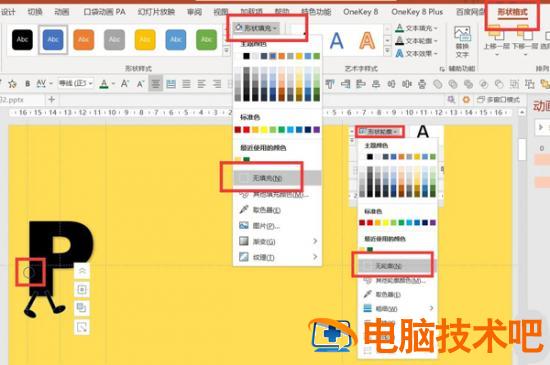Pick black theme color in Shape Fill menu
The image size is (550, 365).
(247, 56)
